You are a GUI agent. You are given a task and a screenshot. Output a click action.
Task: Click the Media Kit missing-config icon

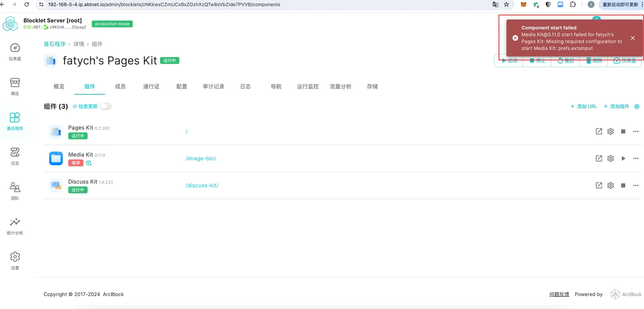pyautogui.click(x=89, y=163)
